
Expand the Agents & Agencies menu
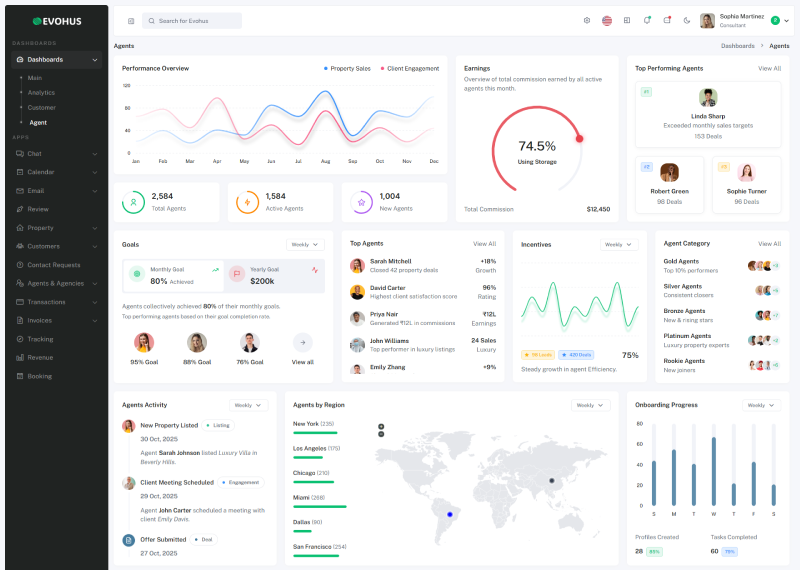click(x=56, y=283)
